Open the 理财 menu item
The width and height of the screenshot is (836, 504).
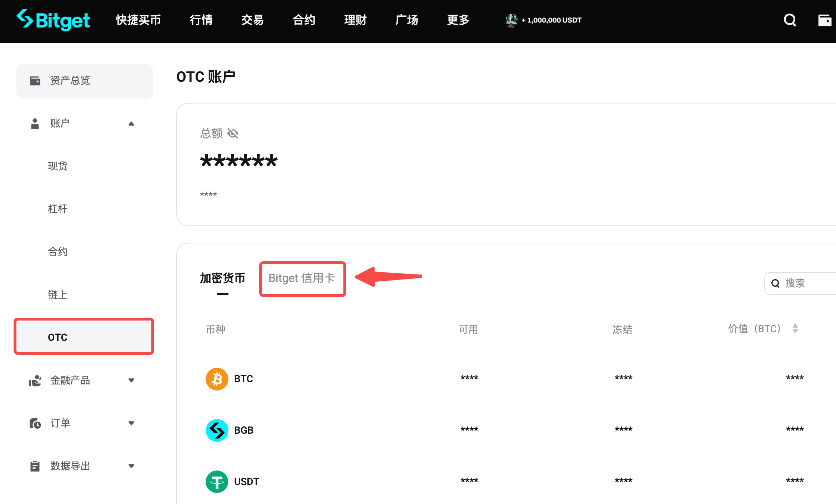[x=355, y=20]
